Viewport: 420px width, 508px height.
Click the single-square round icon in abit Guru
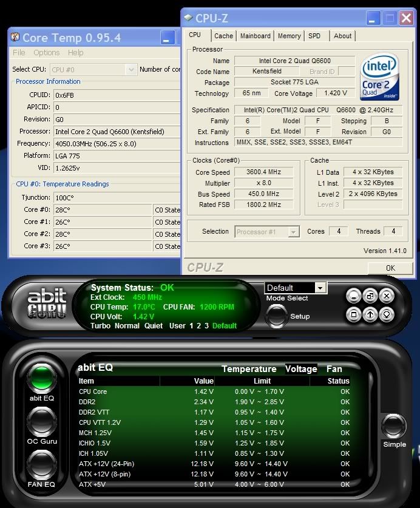(x=354, y=314)
